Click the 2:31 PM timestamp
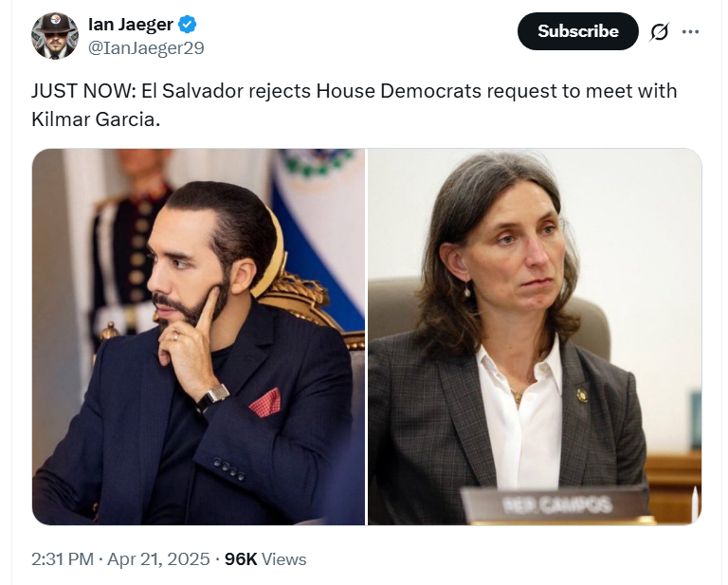Screen dimensions: 728x585 tap(63, 559)
